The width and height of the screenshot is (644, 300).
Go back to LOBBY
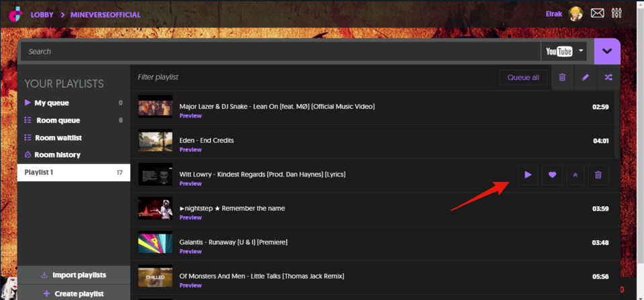[42, 15]
